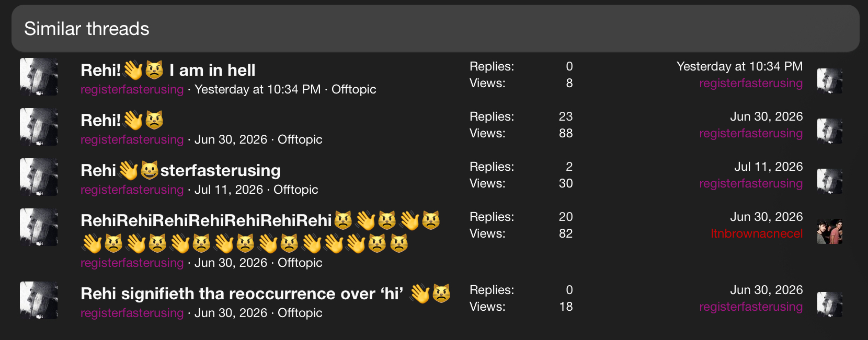Click the 'Similar threads' header bar

436,29
